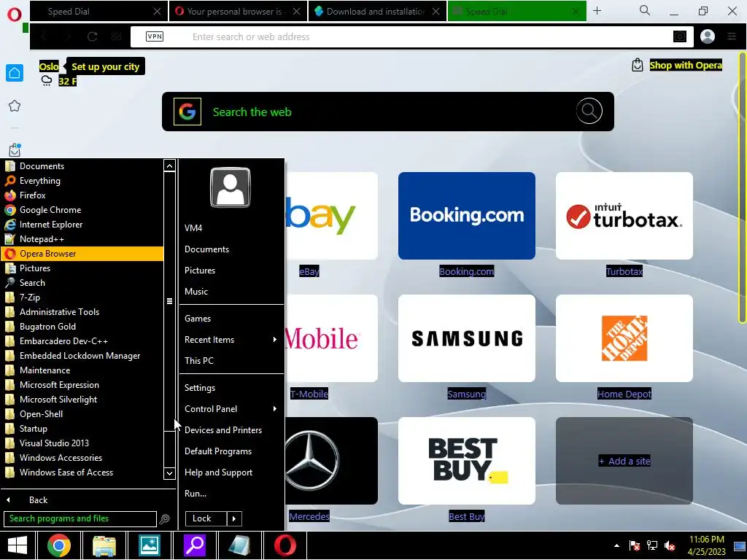Open the Turbotax speed dial tile
The image size is (747, 560).
pos(624,216)
